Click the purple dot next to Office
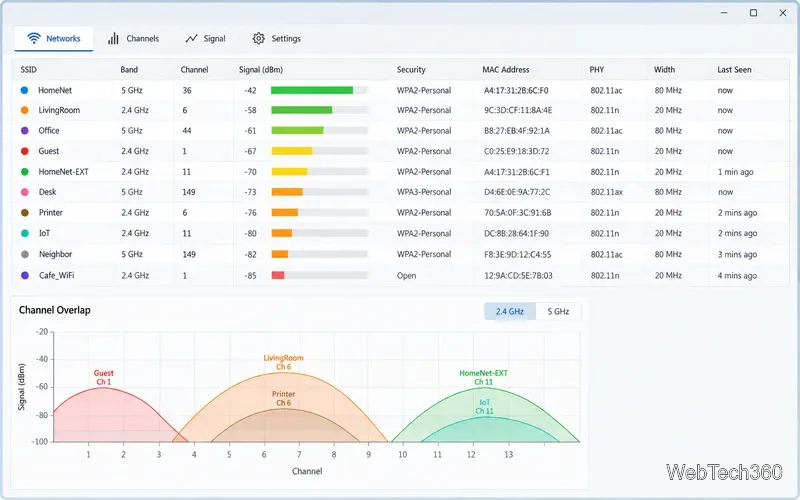The image size is (800, 500). [24, 131]
